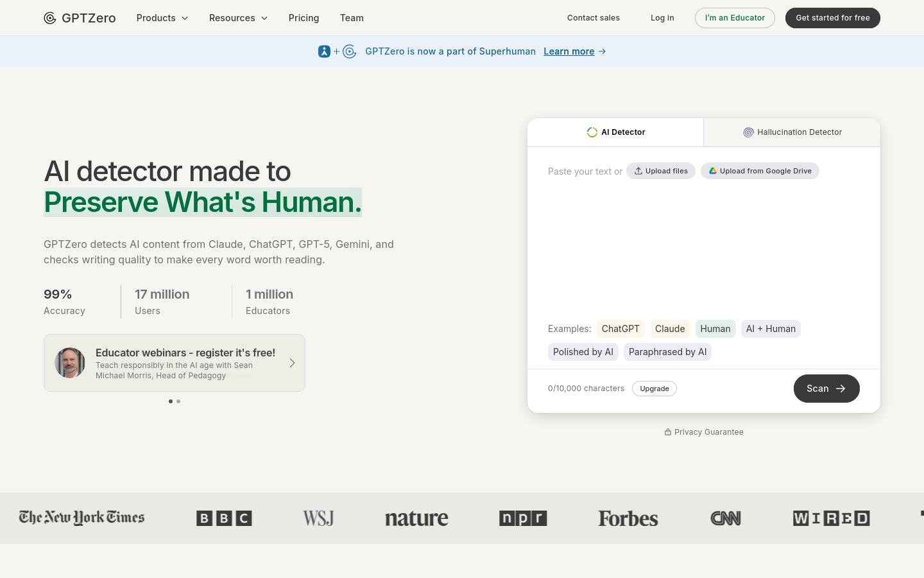Click Contact sales link
The width and height of the screenshot is (924, 578).
594,18
